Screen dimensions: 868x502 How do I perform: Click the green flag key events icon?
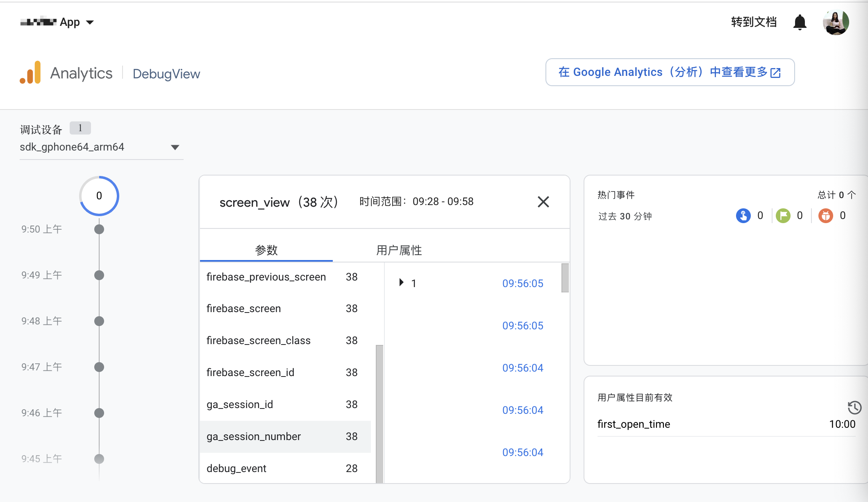click(784, 216)
